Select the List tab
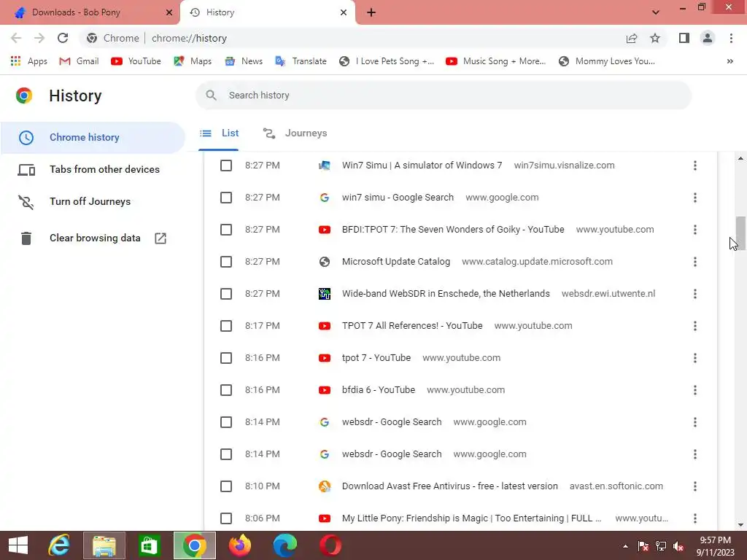The width and height of the screenshot is (747, 560). 219,133
